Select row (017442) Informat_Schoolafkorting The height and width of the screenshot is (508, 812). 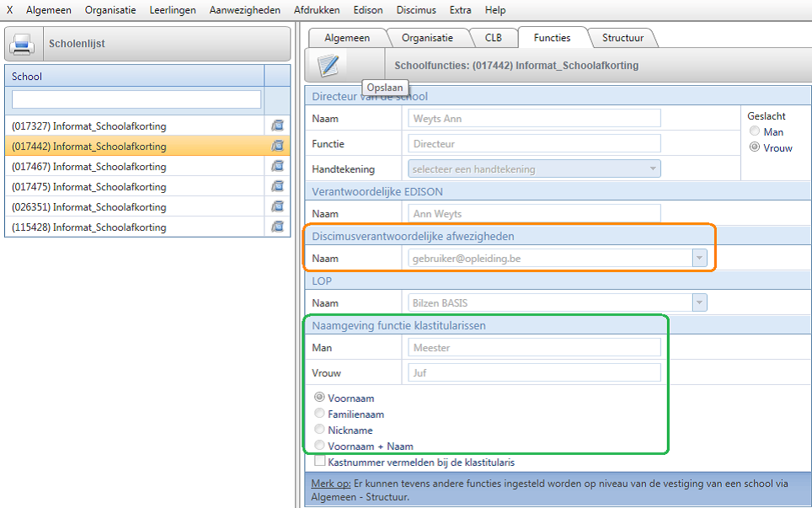point(135,146)
